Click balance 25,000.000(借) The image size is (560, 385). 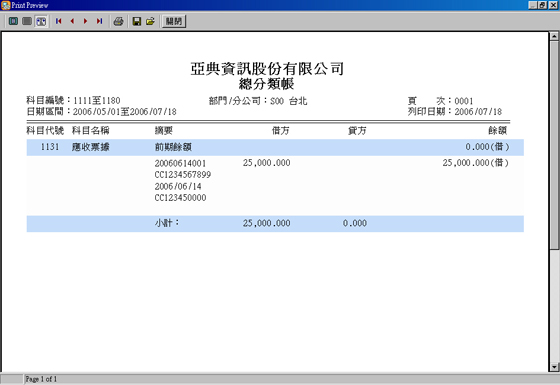[x=476, y=163]
